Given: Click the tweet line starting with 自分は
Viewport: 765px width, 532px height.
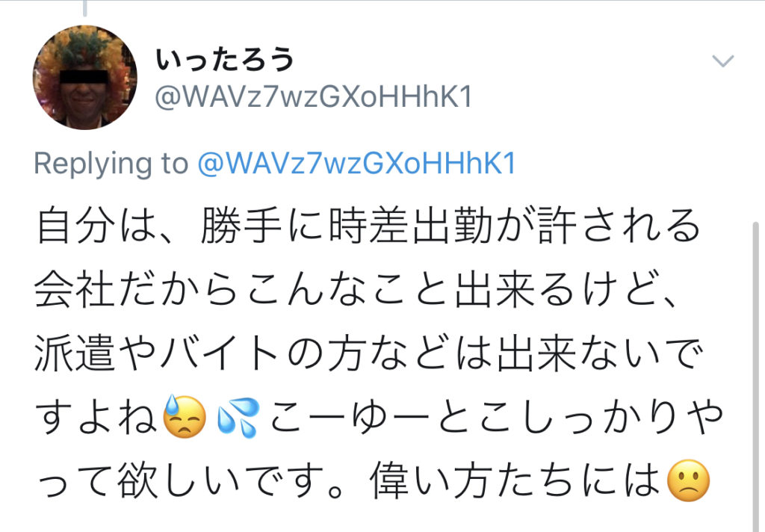Looking at the screenshot, I should pos(368,226).
